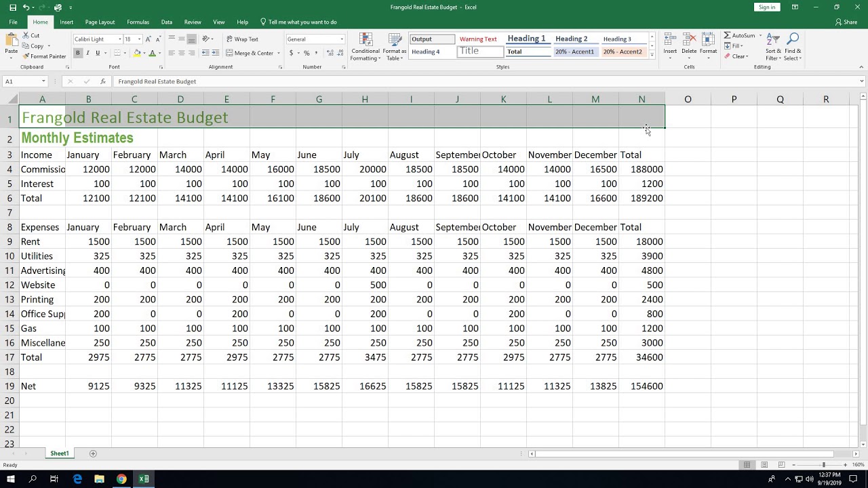Open the File tab
Screen dimensions: 868x488
pos(13,22)
